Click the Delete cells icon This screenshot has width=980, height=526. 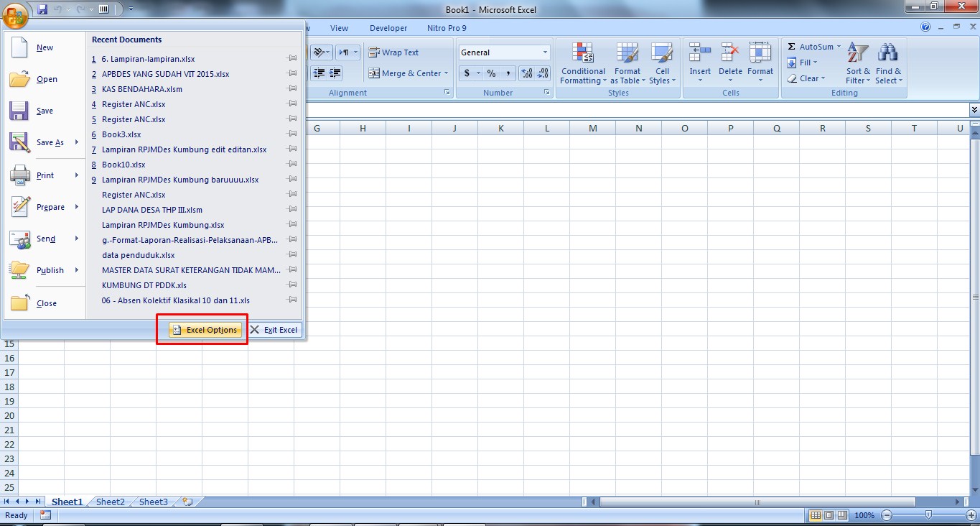coord(730,54)
